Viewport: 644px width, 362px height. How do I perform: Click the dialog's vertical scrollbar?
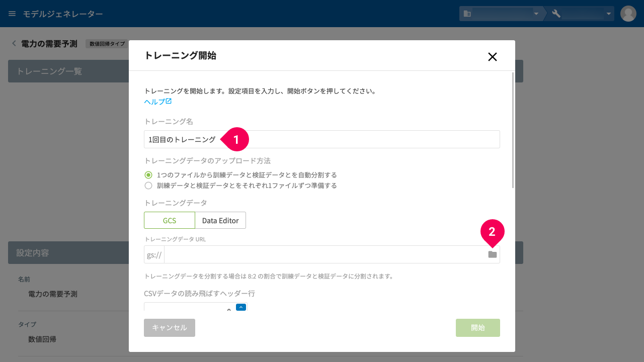(x=513, y=130)
